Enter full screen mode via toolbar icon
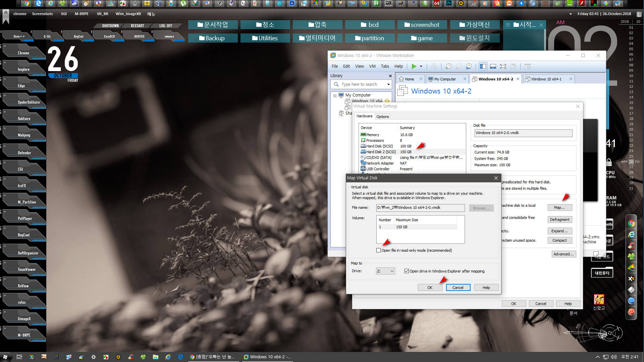Image resolution: width=644 pixels, height=362 pixels. (503, 66)
